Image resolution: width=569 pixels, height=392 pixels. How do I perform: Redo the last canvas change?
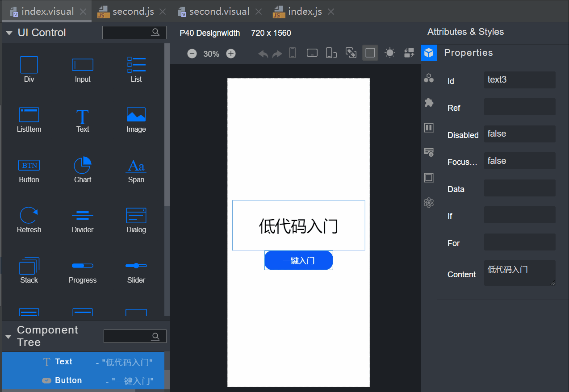pyautogui.click(x=277, y=54)
